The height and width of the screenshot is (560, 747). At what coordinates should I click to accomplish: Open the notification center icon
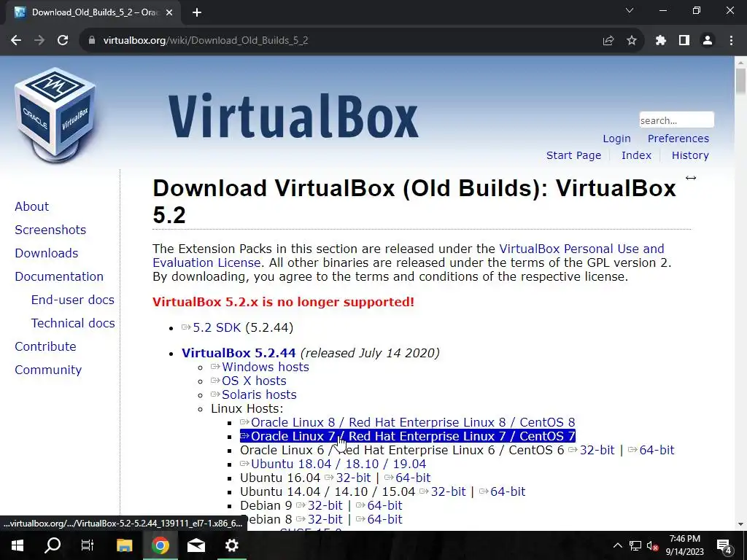(724, 545)
